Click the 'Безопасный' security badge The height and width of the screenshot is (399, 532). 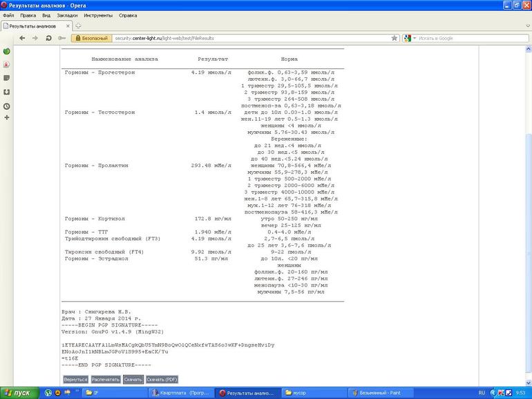pyautogui.click(x=92, y=38)
